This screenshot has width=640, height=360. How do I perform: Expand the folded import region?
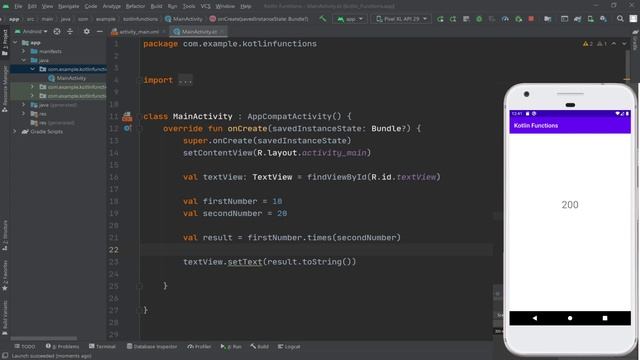(185, 80)
